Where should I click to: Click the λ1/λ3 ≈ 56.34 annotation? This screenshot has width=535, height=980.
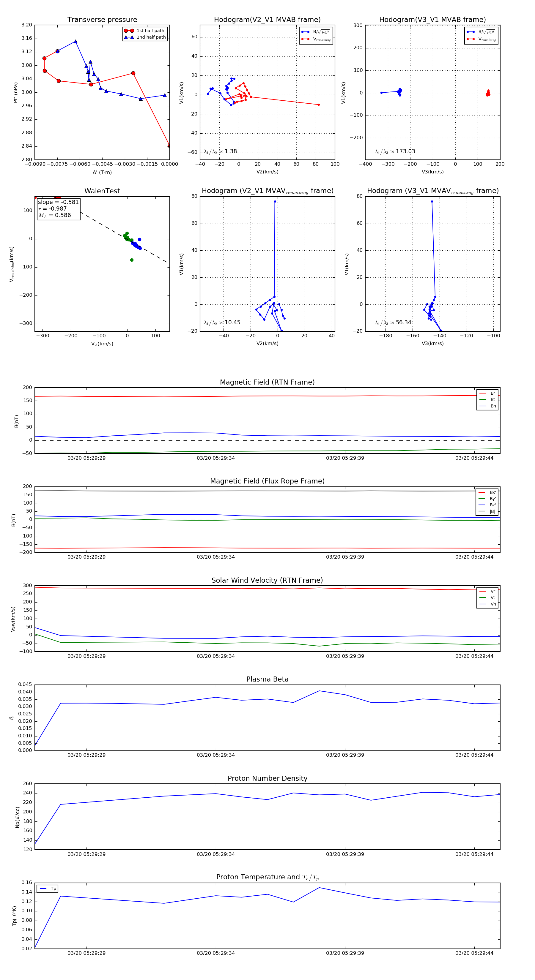(393, 323)
